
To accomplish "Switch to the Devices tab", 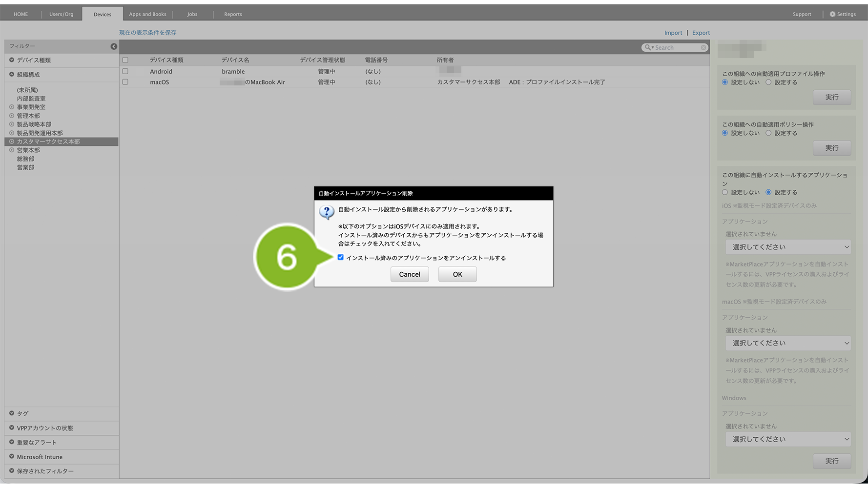I will pyautogui.click(x=103, y=14).
